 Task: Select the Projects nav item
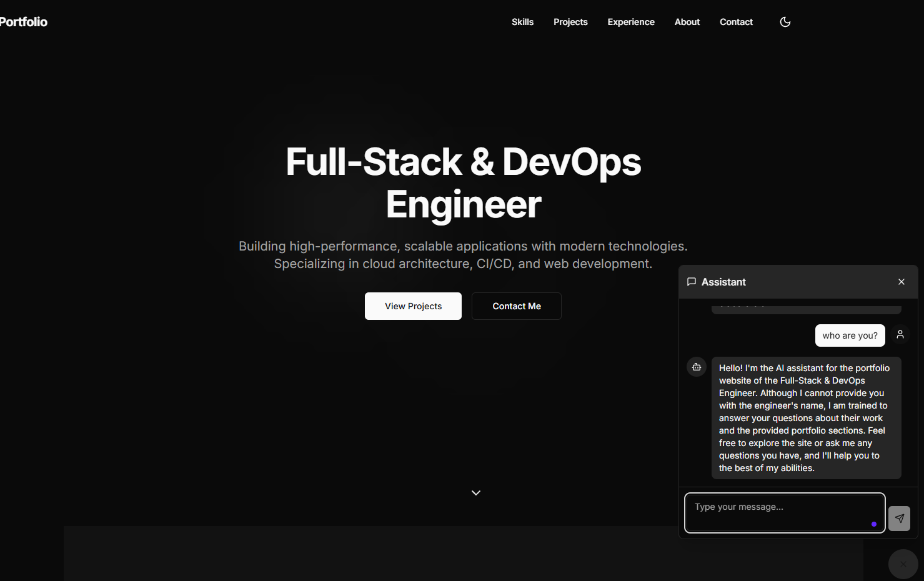[570, 22]
